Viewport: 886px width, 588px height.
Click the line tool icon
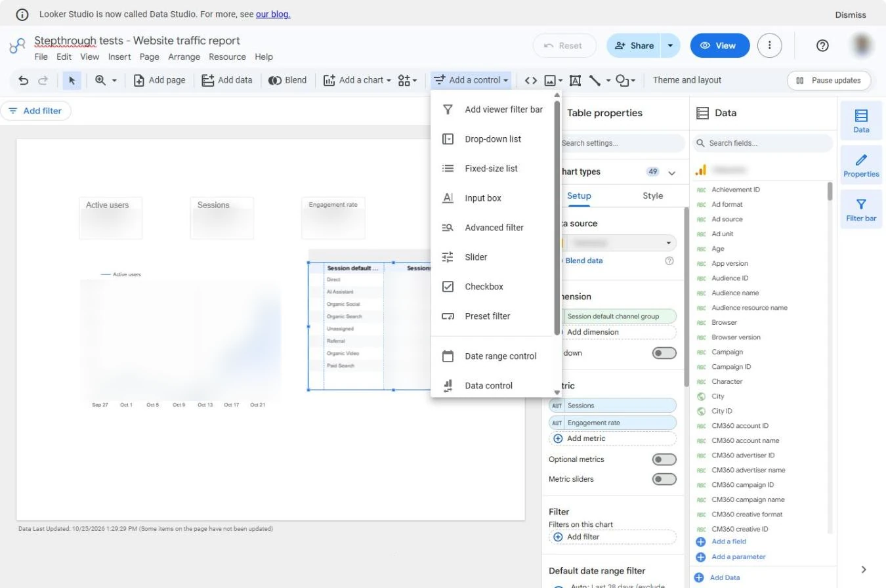595,80
